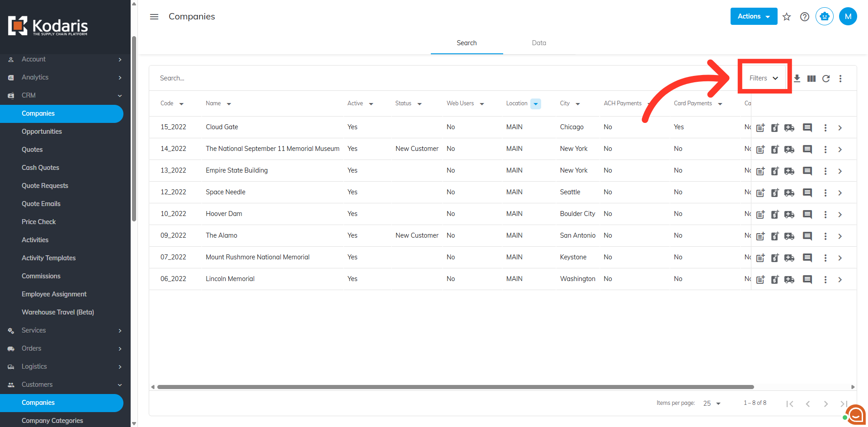Open more options for Space Needle row

click(x=826, y=193)
